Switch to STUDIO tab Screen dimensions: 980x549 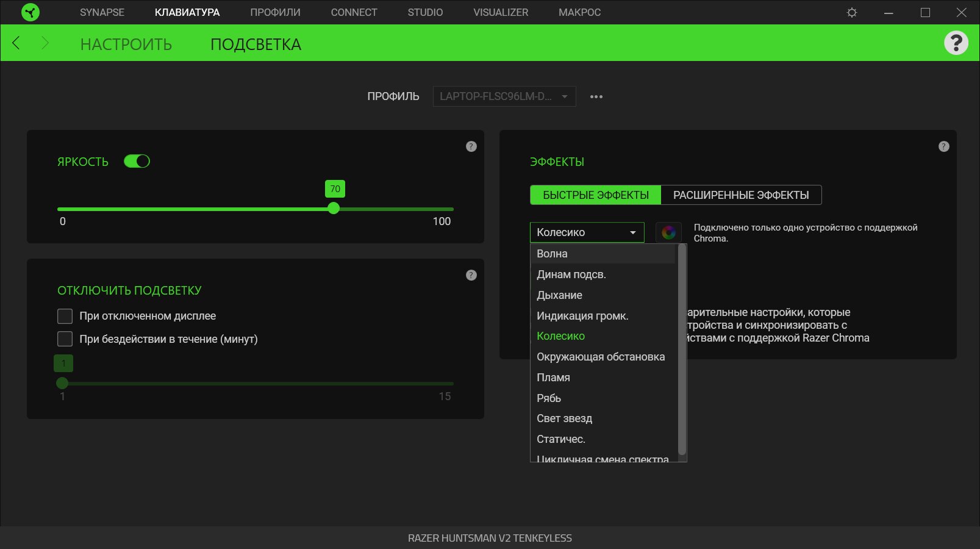click(425, 12)
